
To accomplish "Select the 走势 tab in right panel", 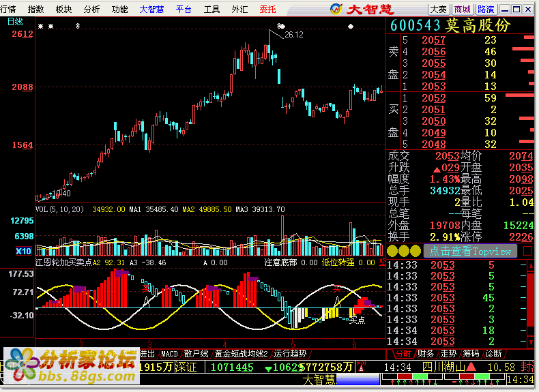I will 448,354.
